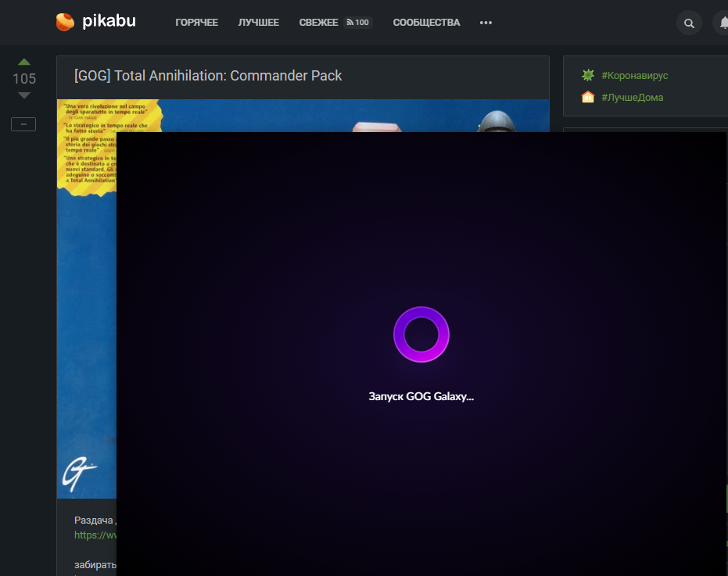728x576 pixels.
Task: Upvote the post with the green arrow
Action: click(x=24, y=62)
